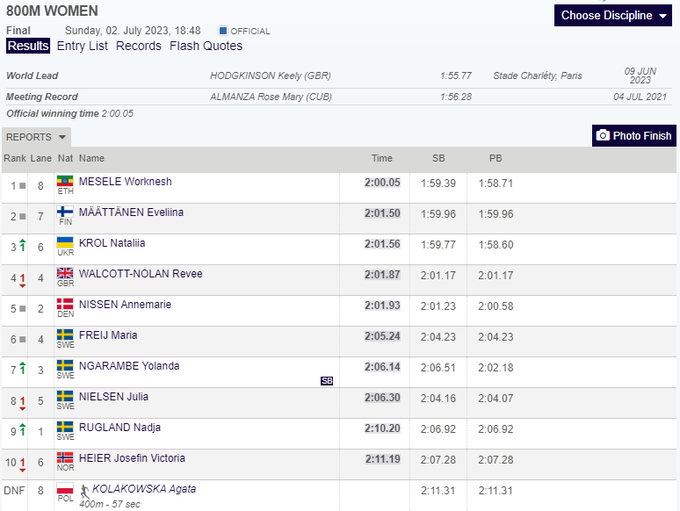The image size is (680, 511).
Task: Expand the Reports dropdown menu
Action: [36, 137]
